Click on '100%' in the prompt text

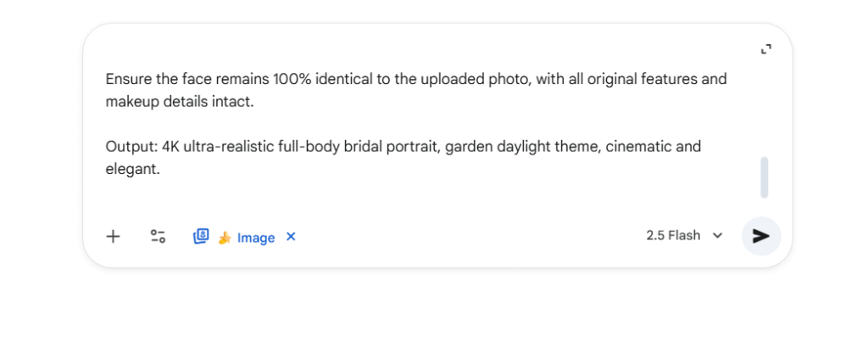click(x=290, y=80)
